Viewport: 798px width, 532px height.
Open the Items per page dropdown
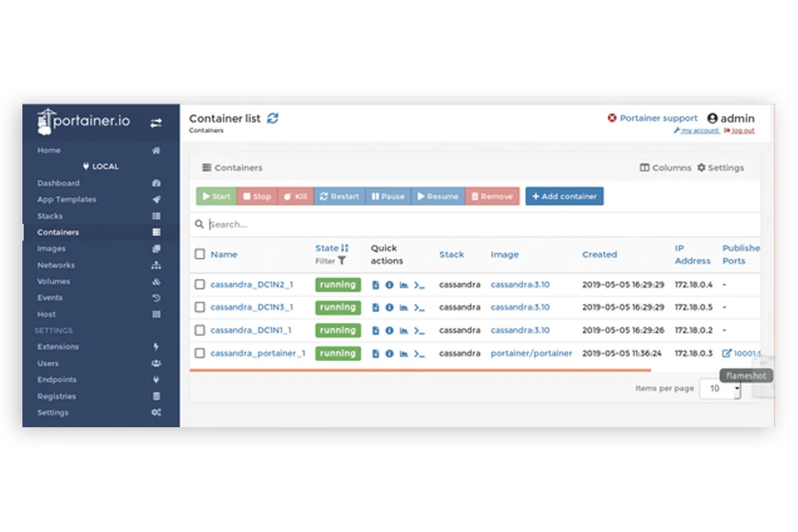click(x=720, y=388)
